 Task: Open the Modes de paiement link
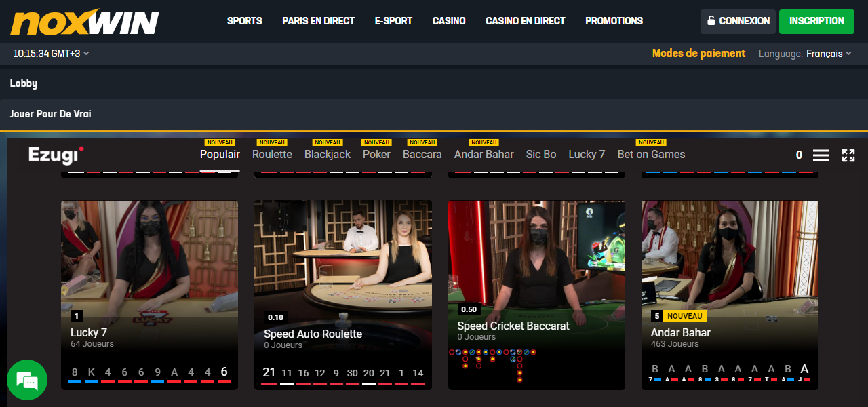coord(698,53)
